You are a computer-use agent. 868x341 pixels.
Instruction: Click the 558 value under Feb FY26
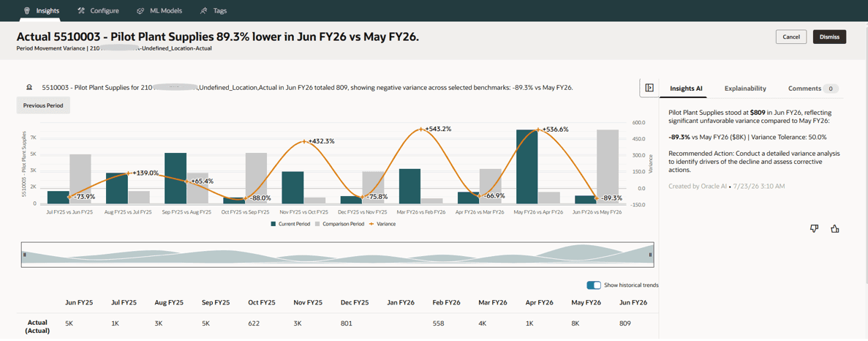[439, 323]
